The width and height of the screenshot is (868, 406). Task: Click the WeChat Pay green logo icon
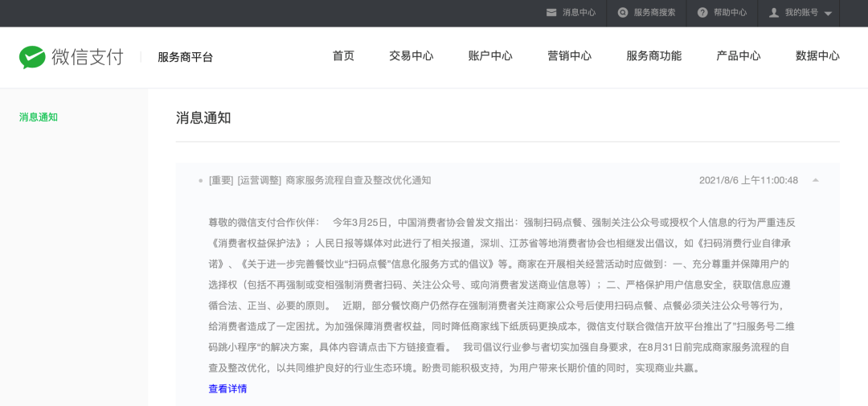point(32,57)
